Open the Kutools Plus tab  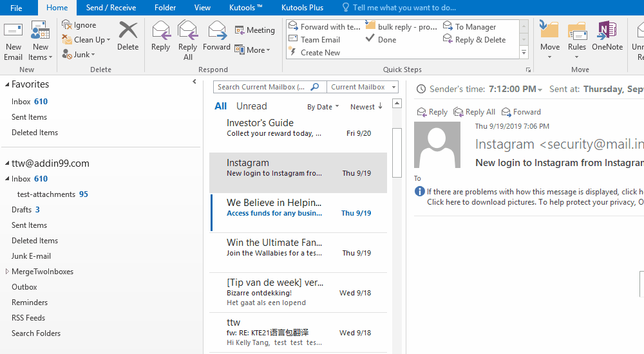[302, 8]
